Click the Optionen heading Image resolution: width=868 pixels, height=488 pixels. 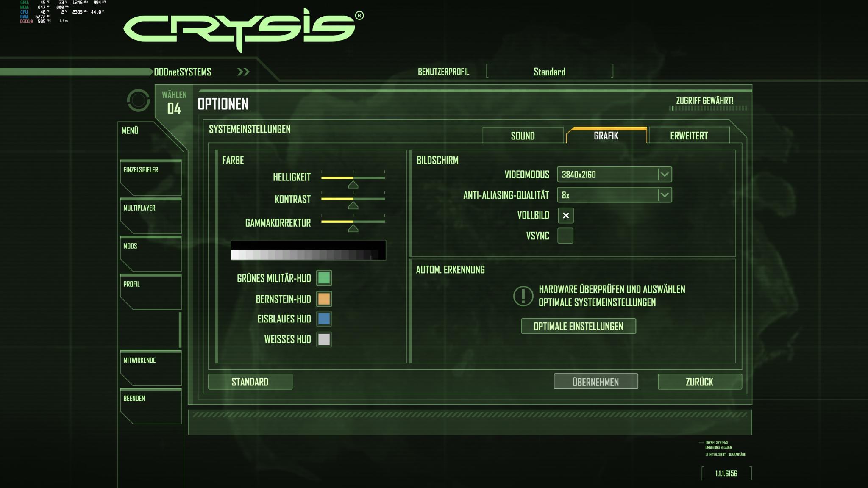click(x=223, y=104)
